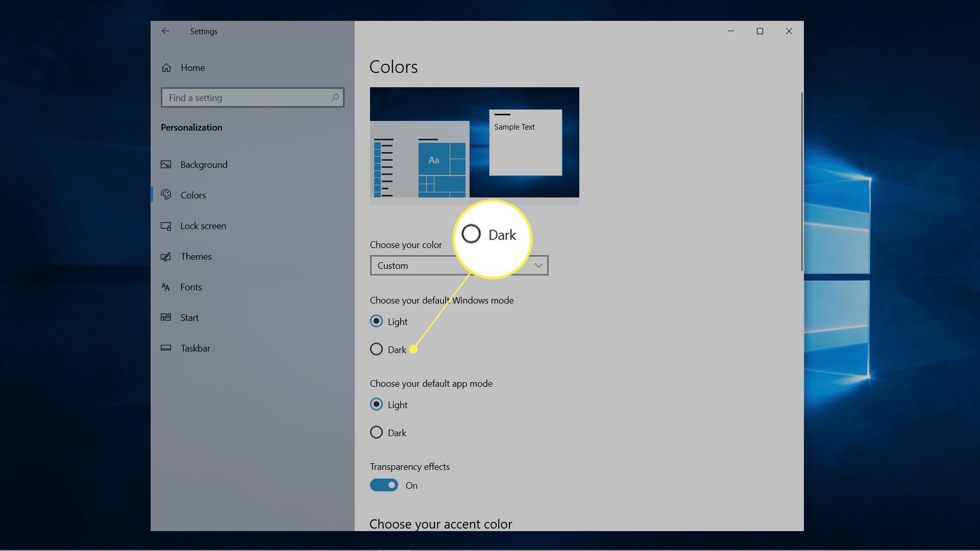
Task: Click the Home navigation icon
Action: point(166,67)
